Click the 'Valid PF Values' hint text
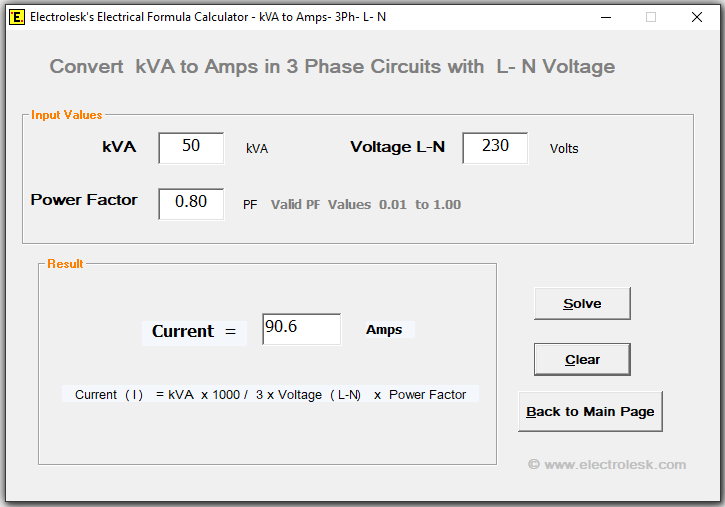This screenshot has height=507, width=725. [366, 205]
